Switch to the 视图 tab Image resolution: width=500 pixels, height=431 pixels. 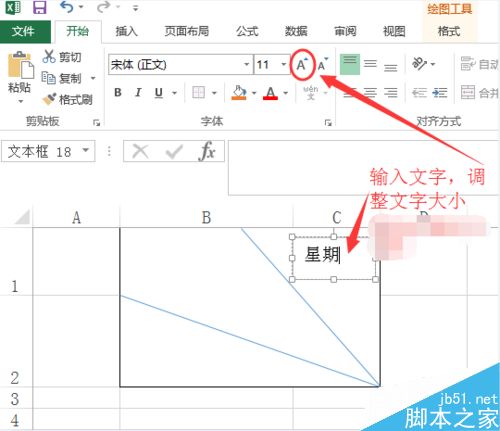coord(394,32)
